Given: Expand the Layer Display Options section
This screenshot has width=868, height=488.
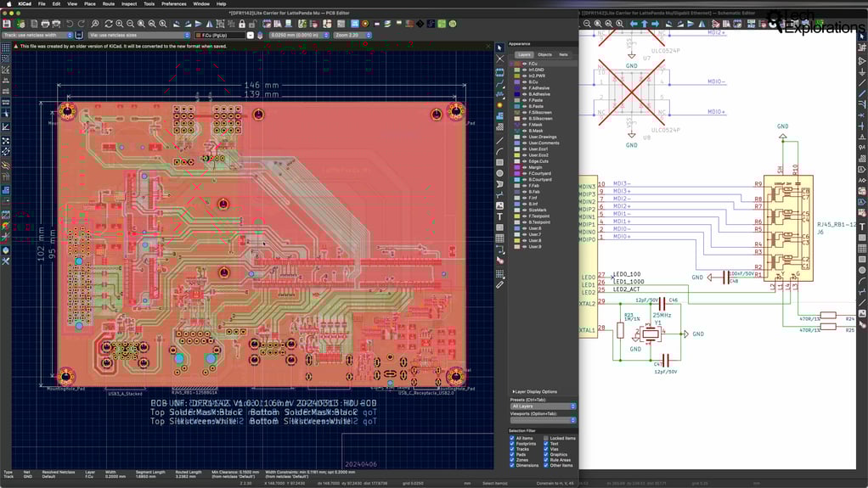Looking at the screenshot, I should click(535, 392).
